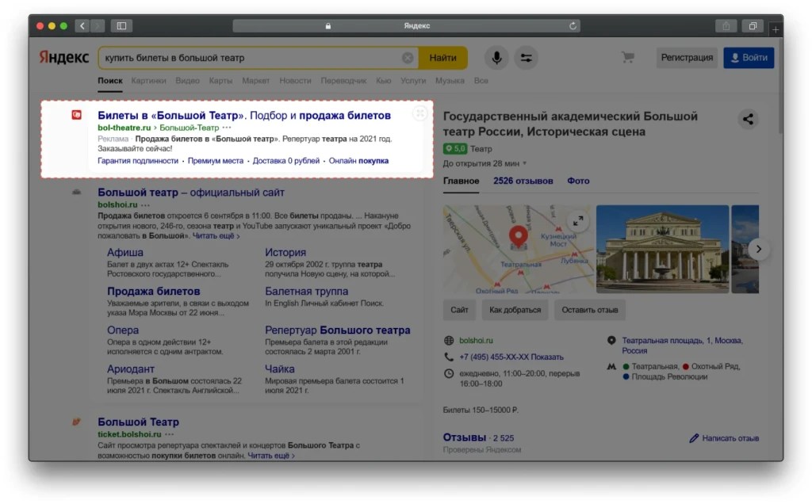Image resolution: width=812 pixels, height=504 pixels.
Task: Switch to the Картинки search tab
Action: point(148,81)
